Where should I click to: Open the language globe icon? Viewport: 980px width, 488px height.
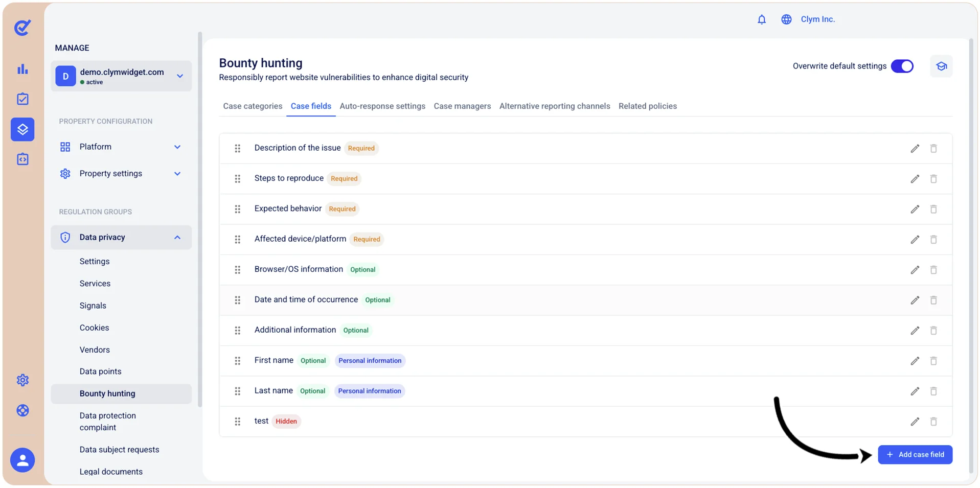tap(786, 19)
